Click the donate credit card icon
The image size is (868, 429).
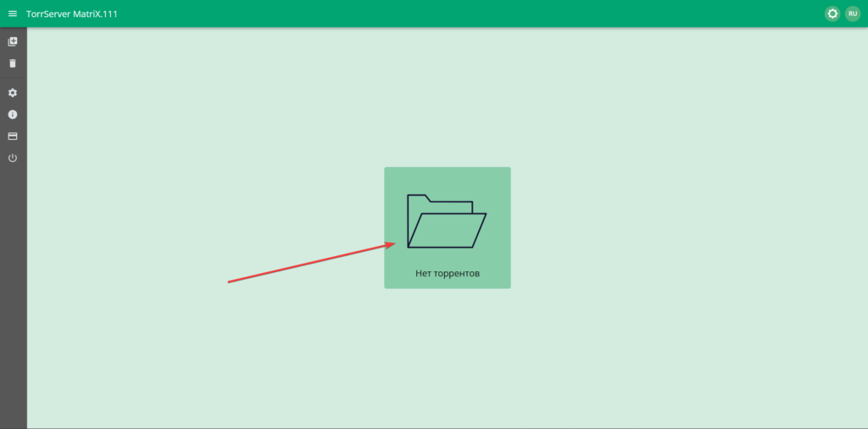point(13,136)
